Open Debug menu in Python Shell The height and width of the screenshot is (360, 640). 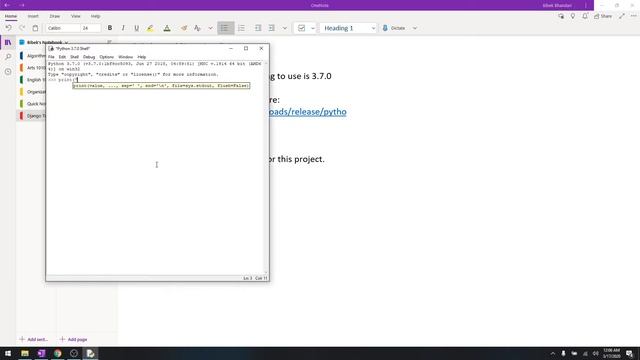(x=89, y=57)
